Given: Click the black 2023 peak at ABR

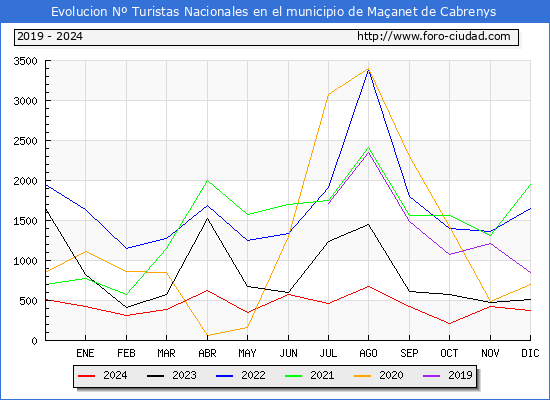Looking at the screenshot, I should pyautogui.click(x=207, y=218).
